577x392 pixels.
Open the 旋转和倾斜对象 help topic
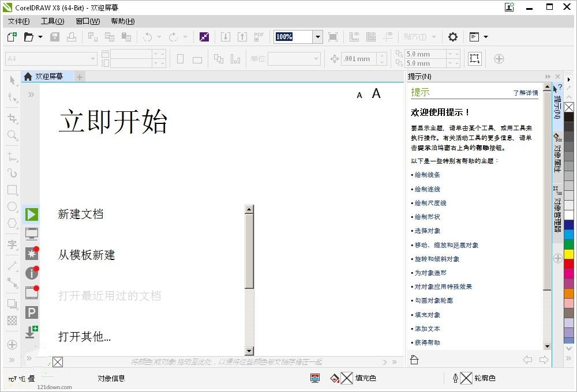click(437, 259)
